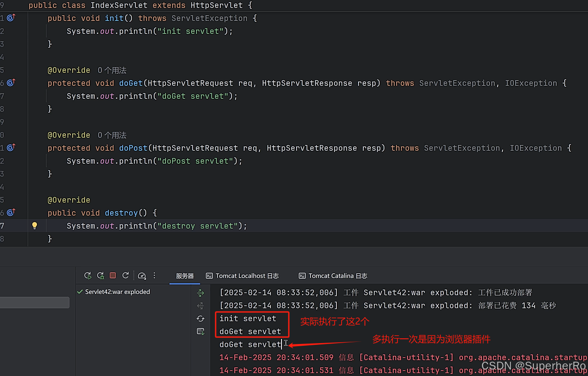The image size is (588, 376).
Task: Switch to the 服务器 tab
Action: pyautogui.click(x=185, y=276)
